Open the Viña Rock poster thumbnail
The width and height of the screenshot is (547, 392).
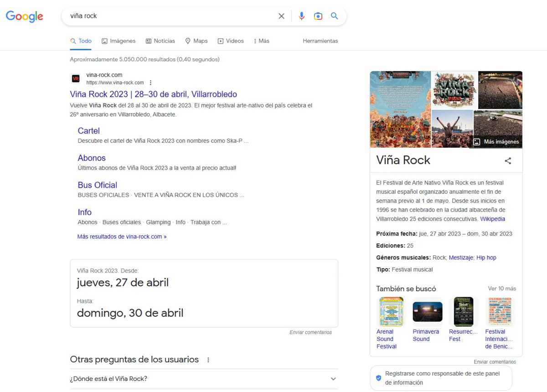coord(400,109)
